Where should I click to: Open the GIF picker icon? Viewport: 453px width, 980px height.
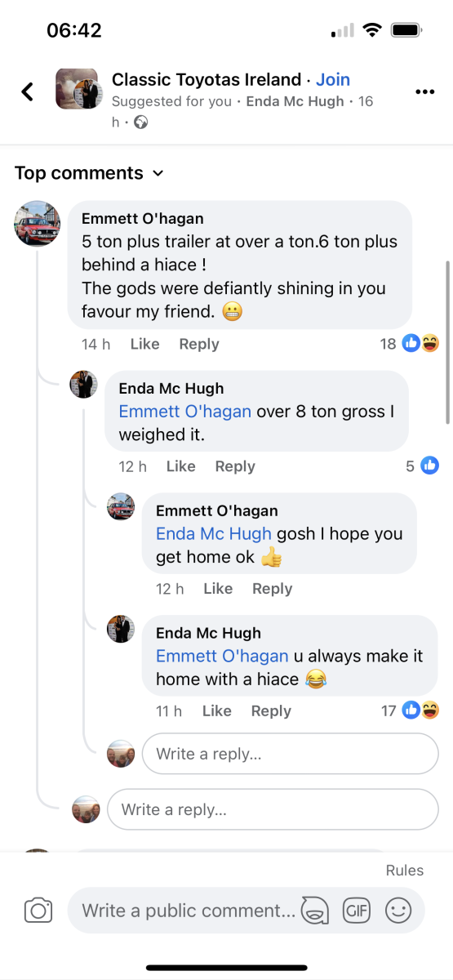(x=357, y=910)
